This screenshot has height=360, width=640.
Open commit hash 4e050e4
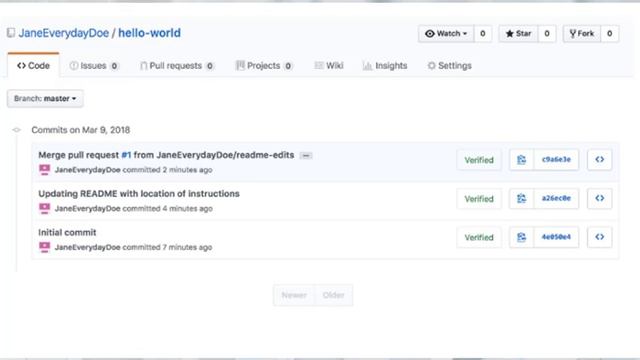pos(556,237)
